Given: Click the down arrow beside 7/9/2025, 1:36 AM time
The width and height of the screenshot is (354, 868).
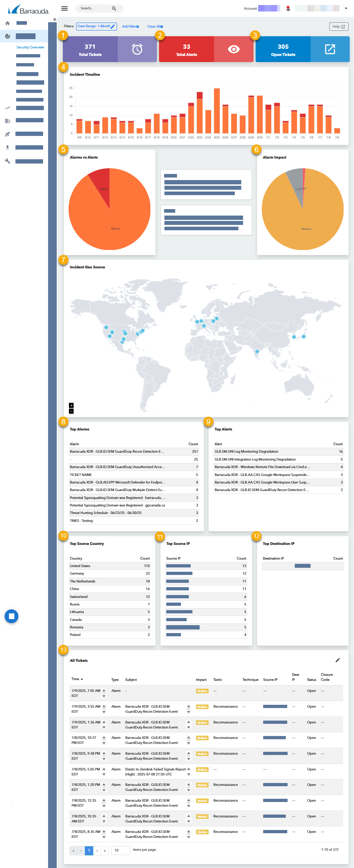Looking at the screenshot, I should 104,728.
